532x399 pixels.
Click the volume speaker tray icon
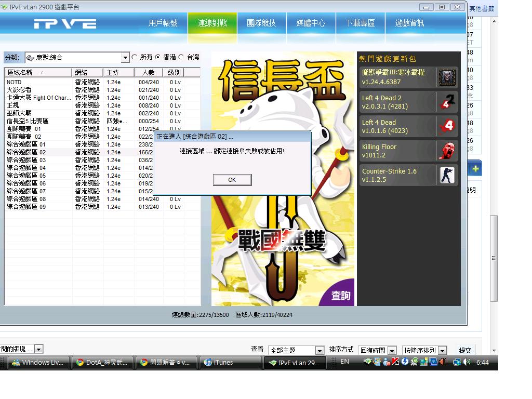coord(466,362)
